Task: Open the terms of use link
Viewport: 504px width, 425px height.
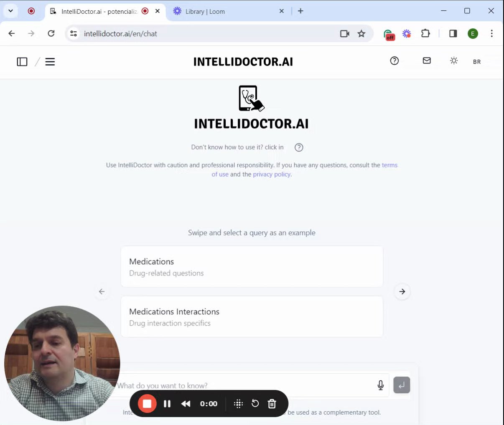Action: pyautogui.click(x=389, y=165)
